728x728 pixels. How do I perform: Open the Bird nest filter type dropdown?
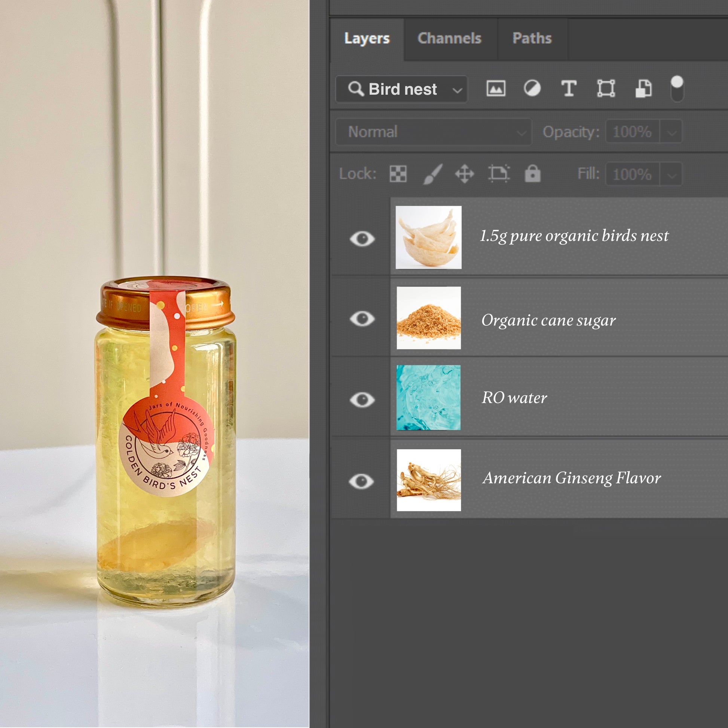click(457, 90)
